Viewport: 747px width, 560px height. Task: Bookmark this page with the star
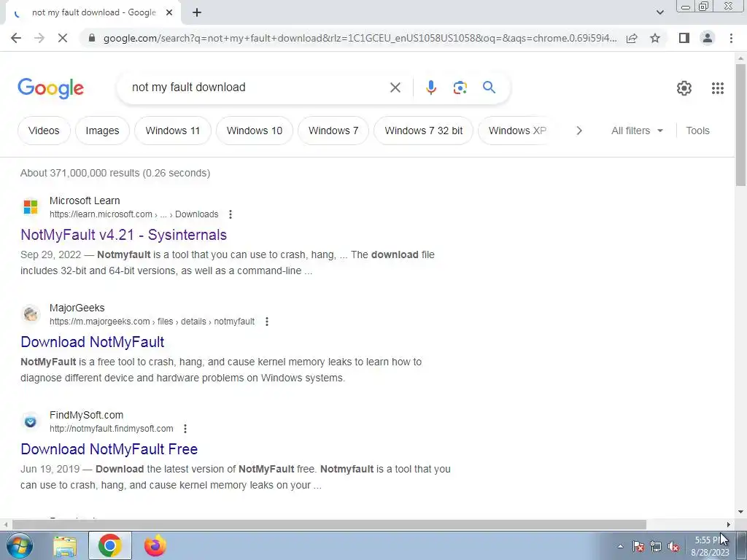[x=655, y=38]
